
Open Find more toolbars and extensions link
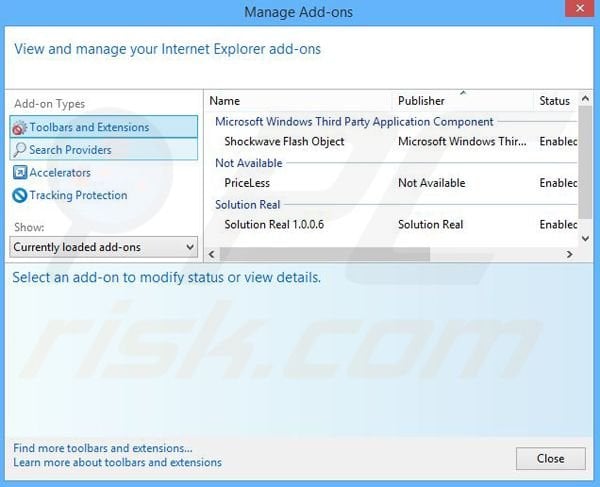(103, 448)
